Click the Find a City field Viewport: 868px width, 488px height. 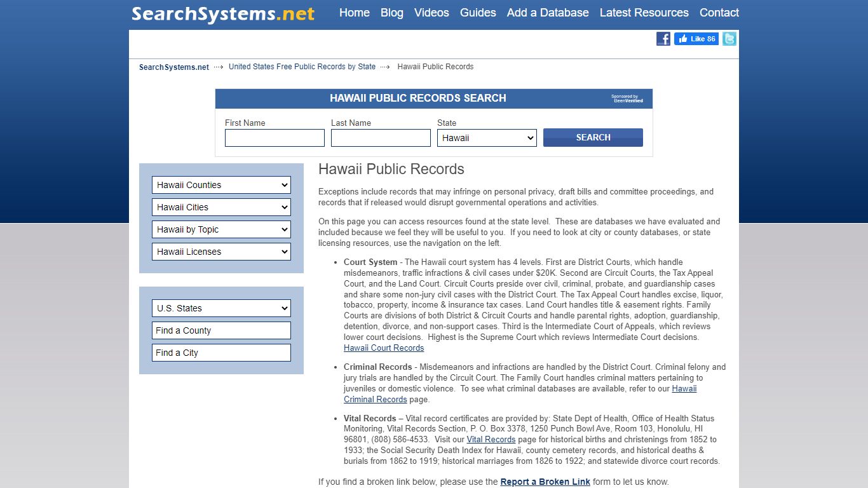[x=221, y=353]
